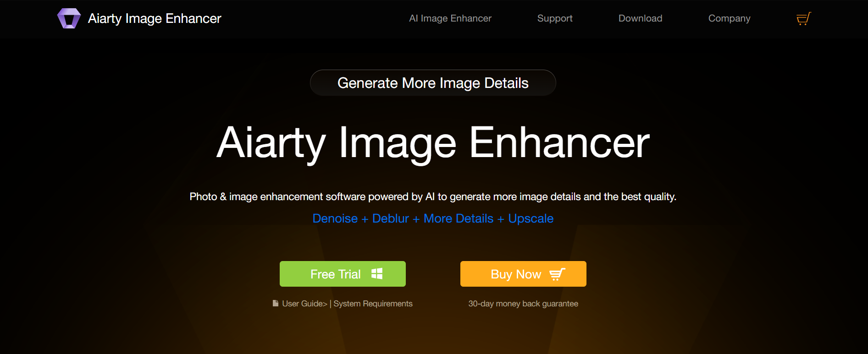Click the Generate More Image Details pill
Screen dimensions: 868x354
click(x=433, y=83)
